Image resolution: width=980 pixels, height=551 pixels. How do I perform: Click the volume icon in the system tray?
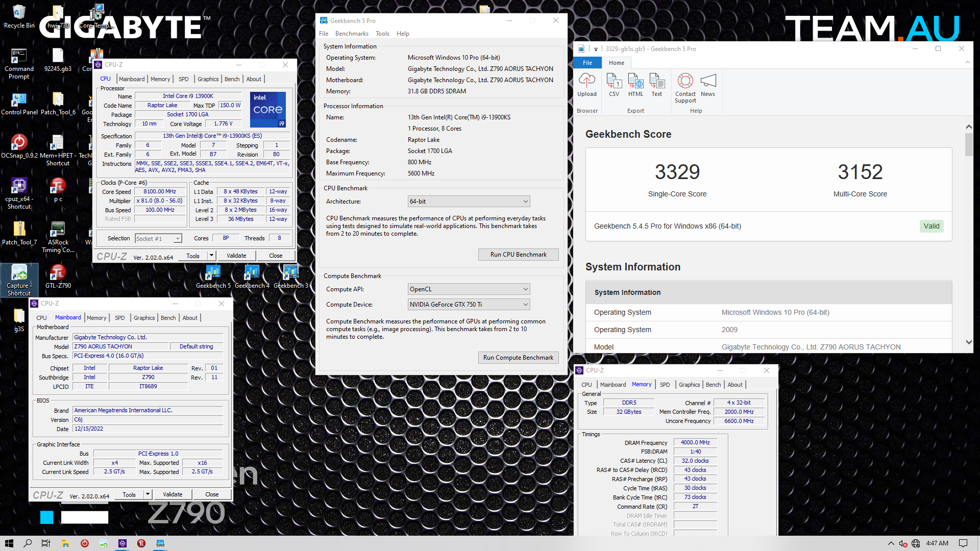tap(903, 543)
